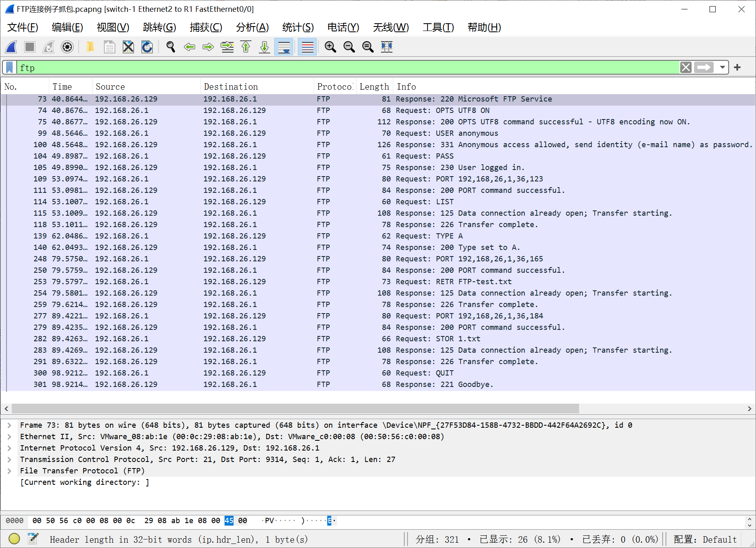
Task: Open display filter history dropdown
Action: [x=722, y=67]
